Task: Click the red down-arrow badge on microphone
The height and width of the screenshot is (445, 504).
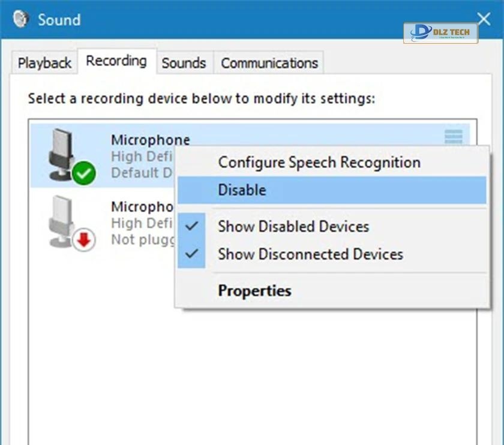Action: tap(84, 240)
